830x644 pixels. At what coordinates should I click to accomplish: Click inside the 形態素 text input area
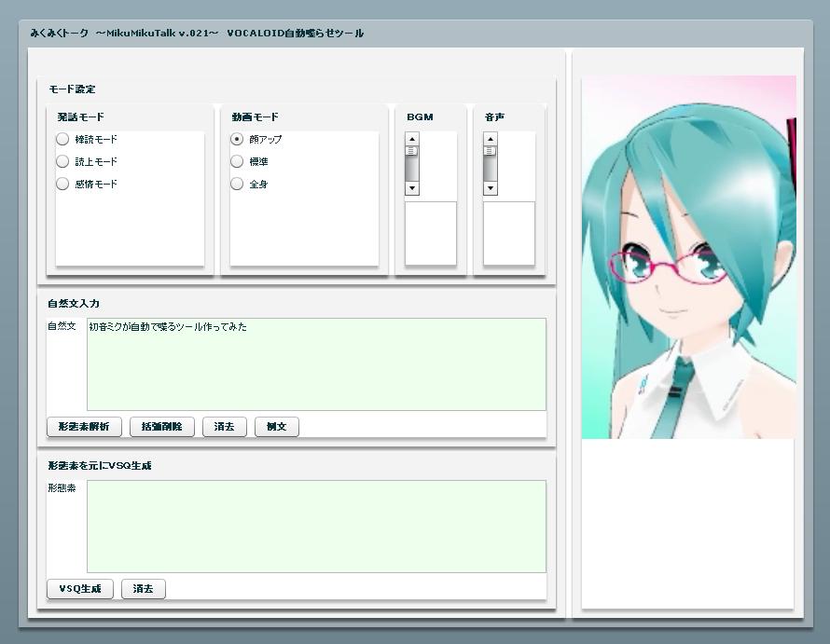point(316,526)
